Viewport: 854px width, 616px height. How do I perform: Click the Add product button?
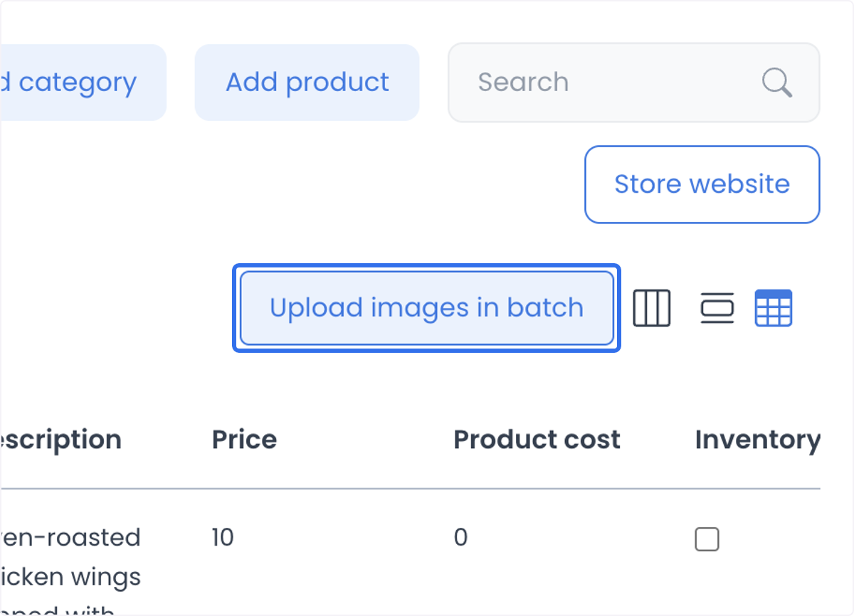point(307,83)
